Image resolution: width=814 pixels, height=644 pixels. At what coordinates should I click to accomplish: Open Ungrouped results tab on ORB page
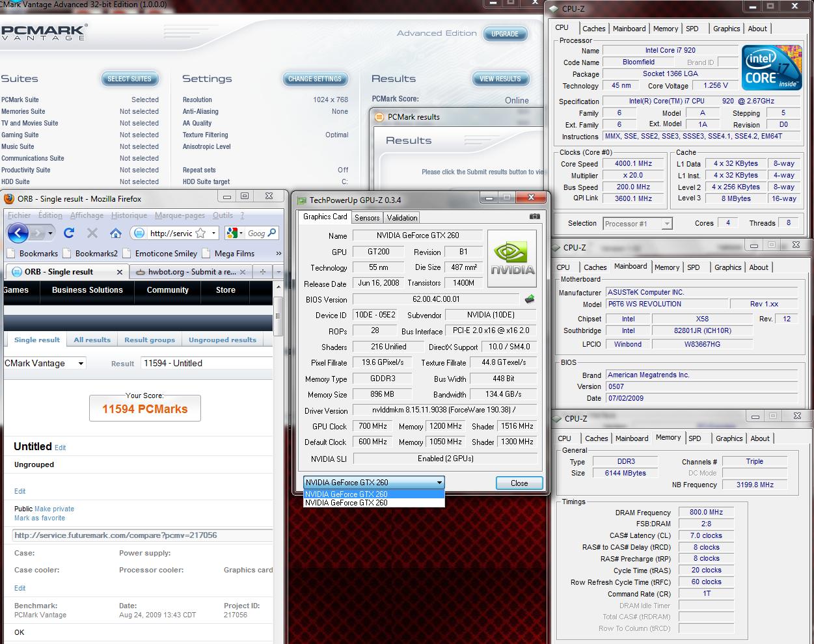click(223, 340)
